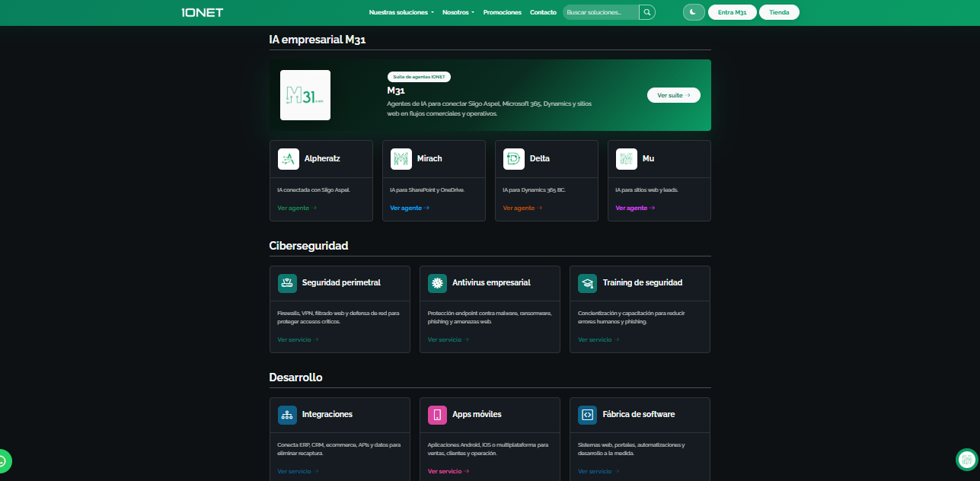Click the Tienda button
Image resolution: width=980 pixels, height=481 pixels.
coord(779,12)
